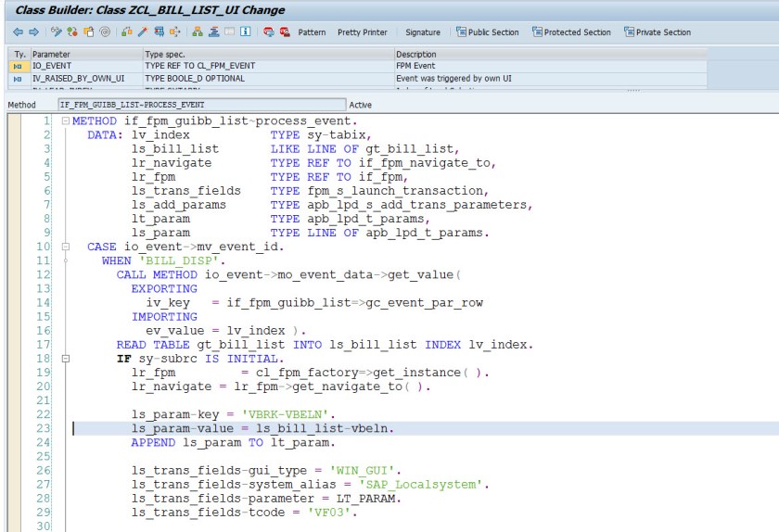Open the method Signature

pyautogui.click(x=423, y=32)
